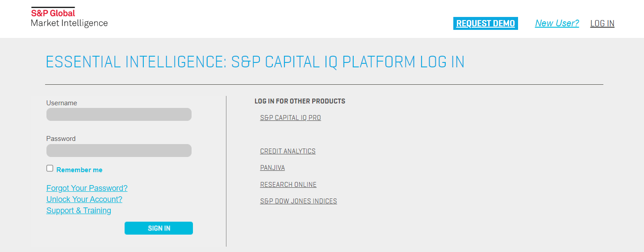Select the REQUEST DEMO button

(485, 24)
